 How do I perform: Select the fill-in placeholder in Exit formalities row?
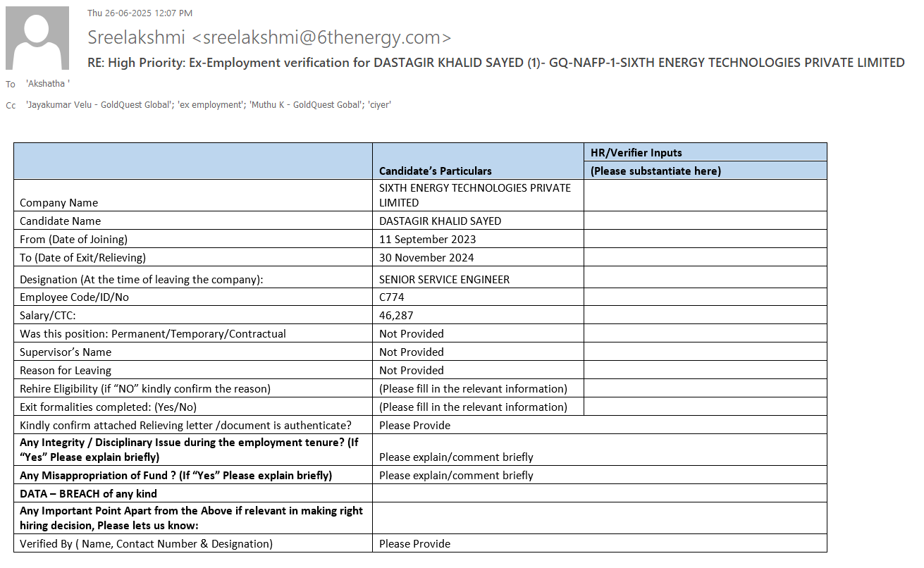pyautogui.click(x=473, y=407)
